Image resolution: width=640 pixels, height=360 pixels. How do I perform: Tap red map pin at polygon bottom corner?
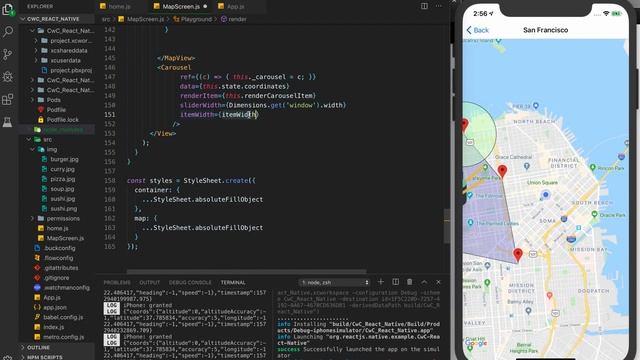(518, 255)
